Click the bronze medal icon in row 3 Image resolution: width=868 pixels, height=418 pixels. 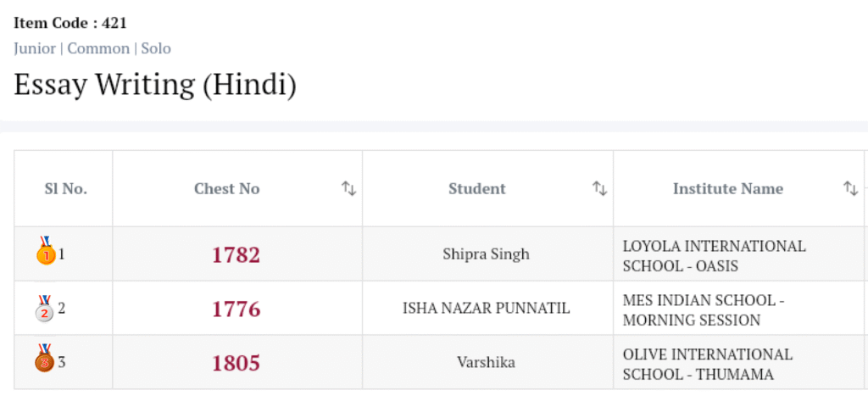pos(44,360)
